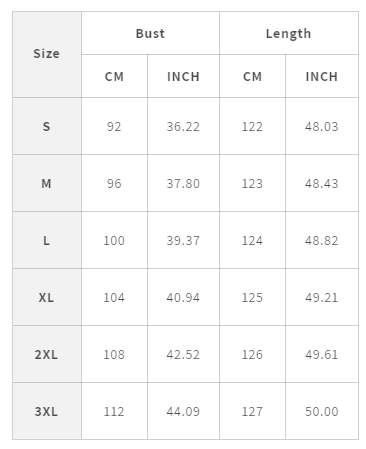Click the 49.61 length inch cell
Viewport: 366px width, 449px height.
coord(322,354)
